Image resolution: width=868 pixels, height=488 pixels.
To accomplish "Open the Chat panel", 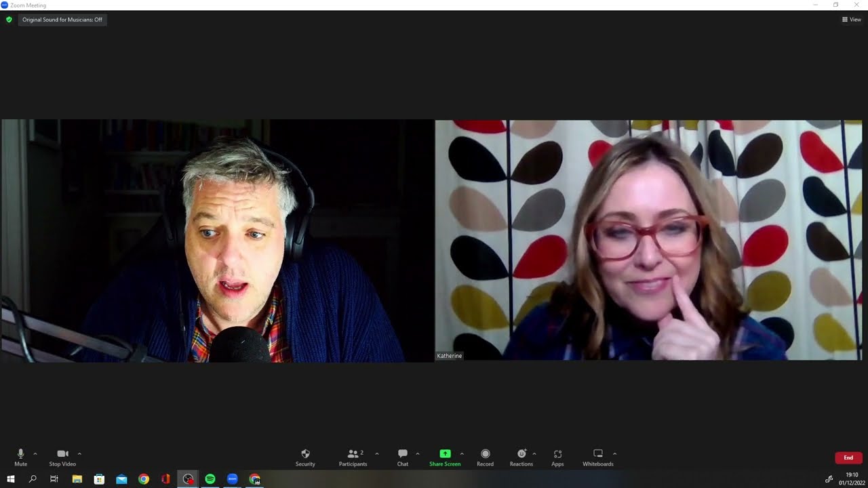I will click(403, 457).
